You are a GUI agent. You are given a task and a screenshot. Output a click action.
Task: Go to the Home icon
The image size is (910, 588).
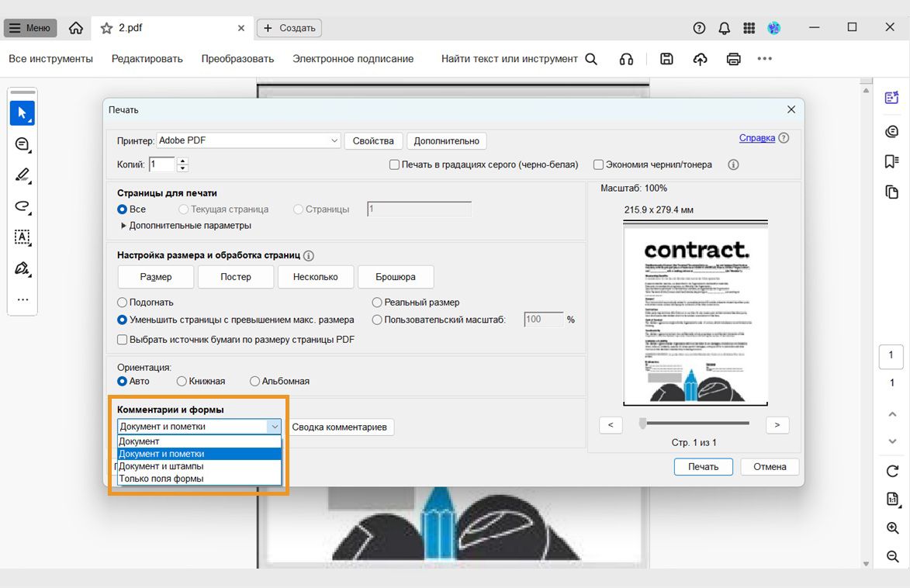(75, 28)
